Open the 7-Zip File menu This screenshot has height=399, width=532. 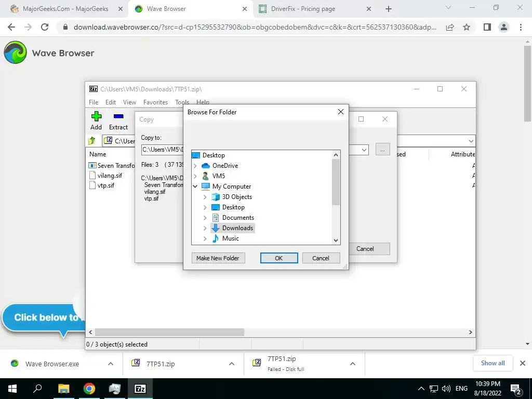pos(94,102)
